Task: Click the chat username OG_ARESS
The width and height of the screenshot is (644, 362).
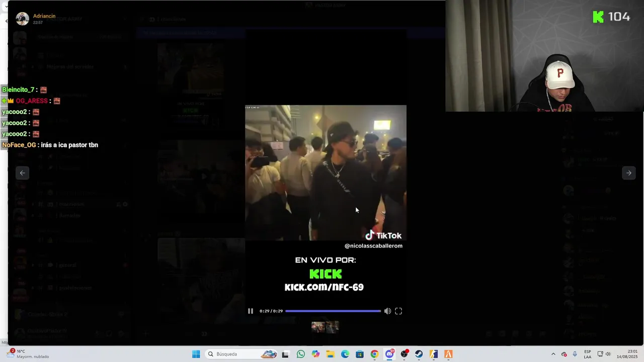Action: point(32,101)
